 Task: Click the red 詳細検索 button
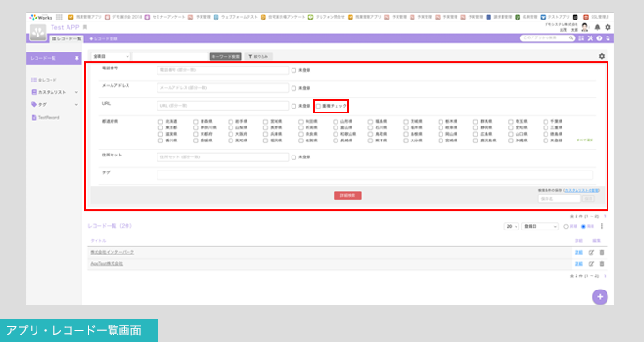click(348, 196)
